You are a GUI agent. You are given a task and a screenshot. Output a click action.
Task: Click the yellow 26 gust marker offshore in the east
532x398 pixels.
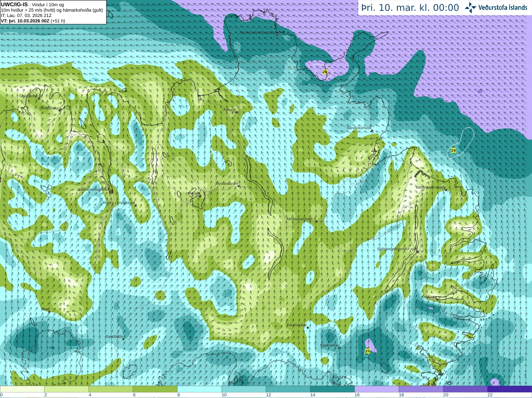[453, 150]
